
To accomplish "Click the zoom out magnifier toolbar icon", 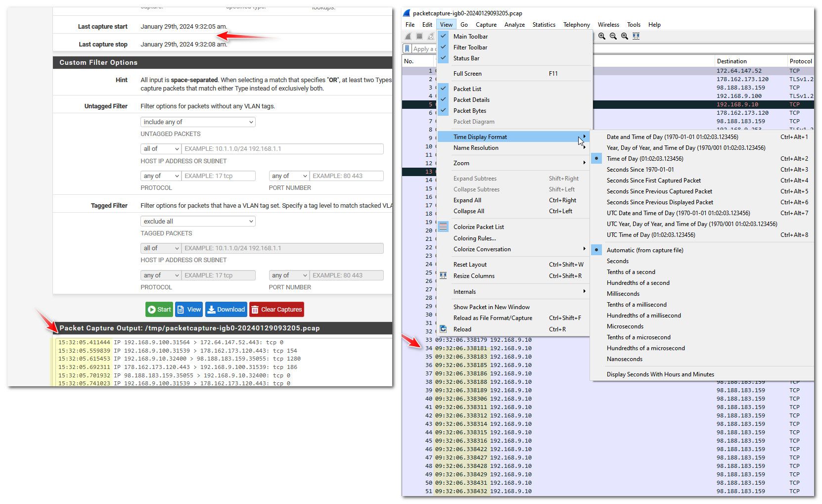I will tap(613, 36).
